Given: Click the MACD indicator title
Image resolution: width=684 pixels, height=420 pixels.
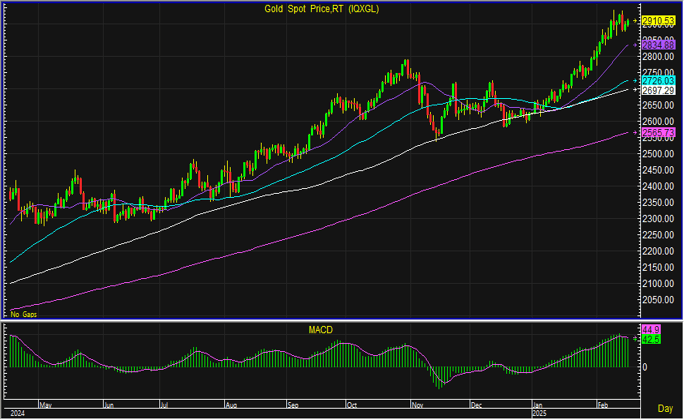Looking at the screenshot, I should [x=322, y=328].
